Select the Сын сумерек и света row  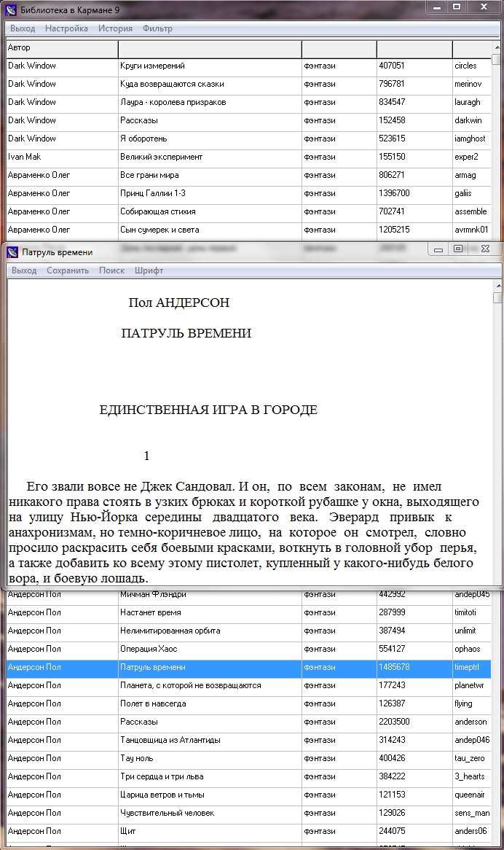tap(248, 230)
